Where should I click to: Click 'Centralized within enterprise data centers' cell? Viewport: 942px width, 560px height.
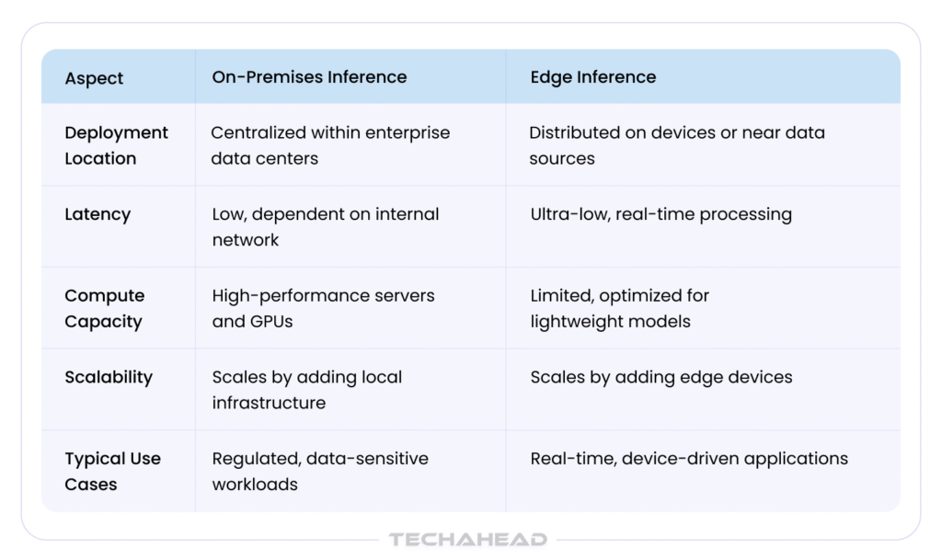coord(330,145)
